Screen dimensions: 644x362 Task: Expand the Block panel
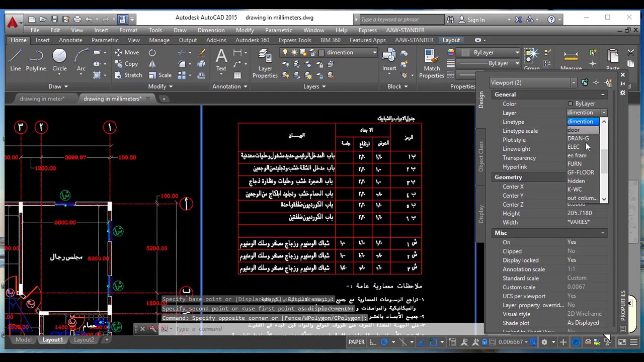click(397, 86)
